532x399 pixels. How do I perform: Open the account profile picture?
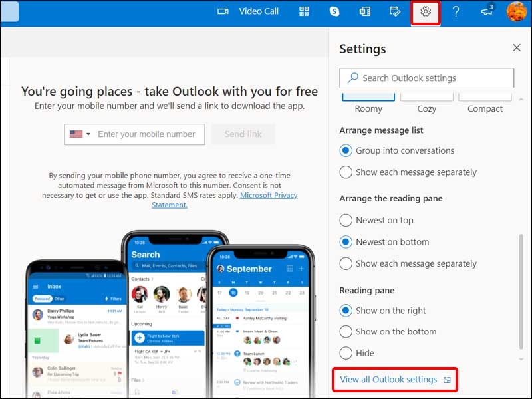(x=517, y=11)
